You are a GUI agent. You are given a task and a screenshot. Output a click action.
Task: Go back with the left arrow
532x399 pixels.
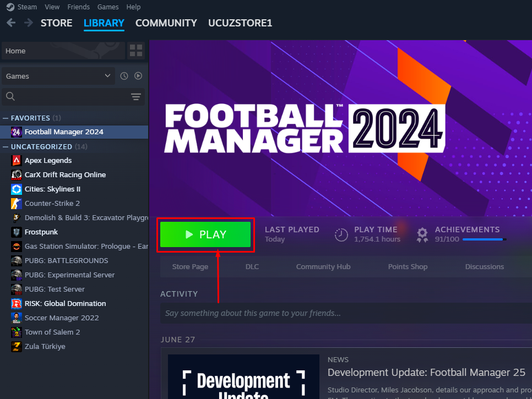tap(11, 23)
